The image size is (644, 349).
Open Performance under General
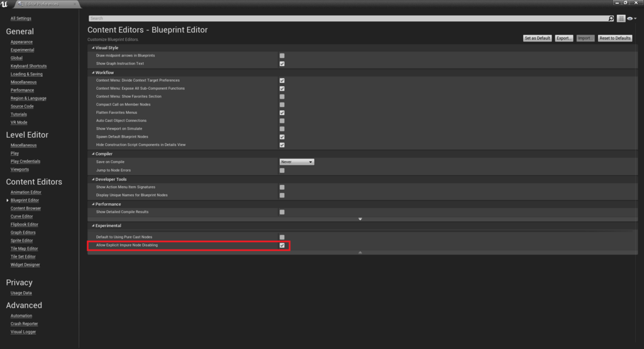[22, 91]
